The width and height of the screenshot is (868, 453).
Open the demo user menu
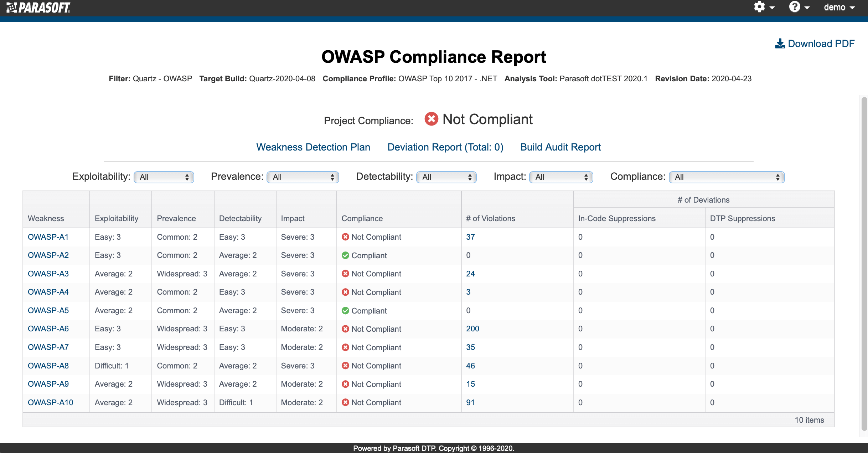tap(839, 7)
